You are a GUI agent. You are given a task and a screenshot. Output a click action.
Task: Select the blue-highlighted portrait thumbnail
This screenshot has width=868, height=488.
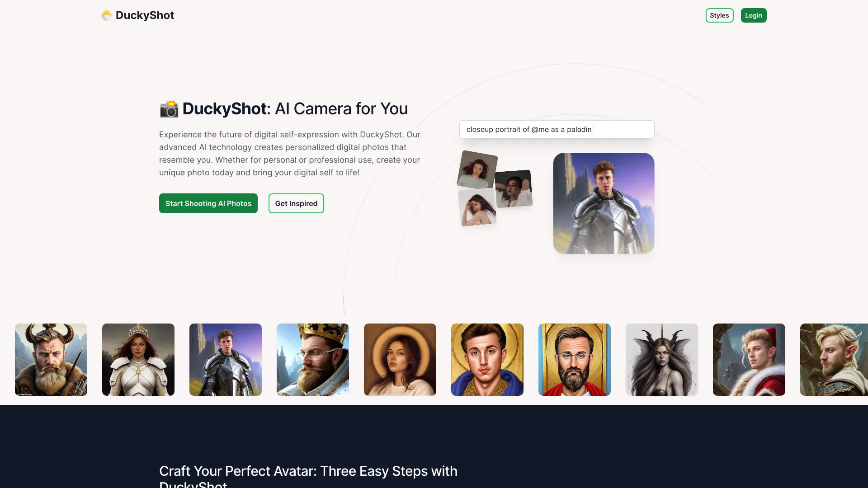point(575,359)
